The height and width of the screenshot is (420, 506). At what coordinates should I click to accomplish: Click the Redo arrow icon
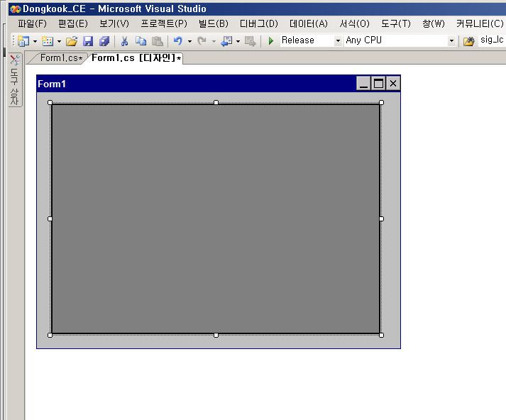click(202, 41)
